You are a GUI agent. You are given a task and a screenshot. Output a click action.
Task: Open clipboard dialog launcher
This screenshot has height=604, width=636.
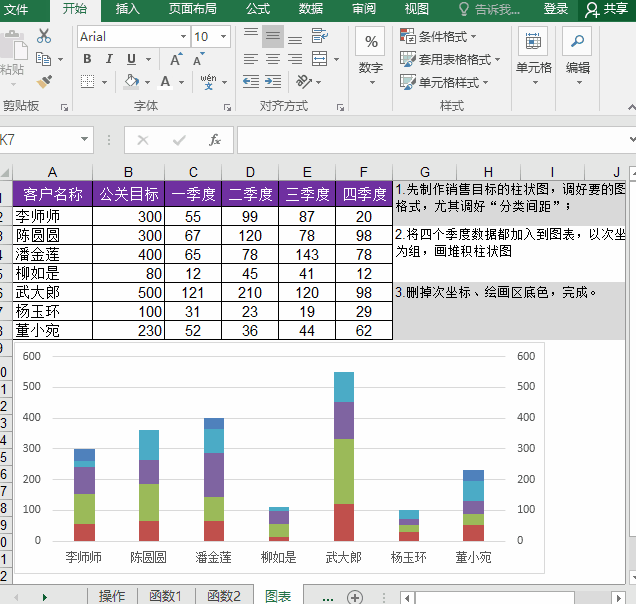point(64,107)
